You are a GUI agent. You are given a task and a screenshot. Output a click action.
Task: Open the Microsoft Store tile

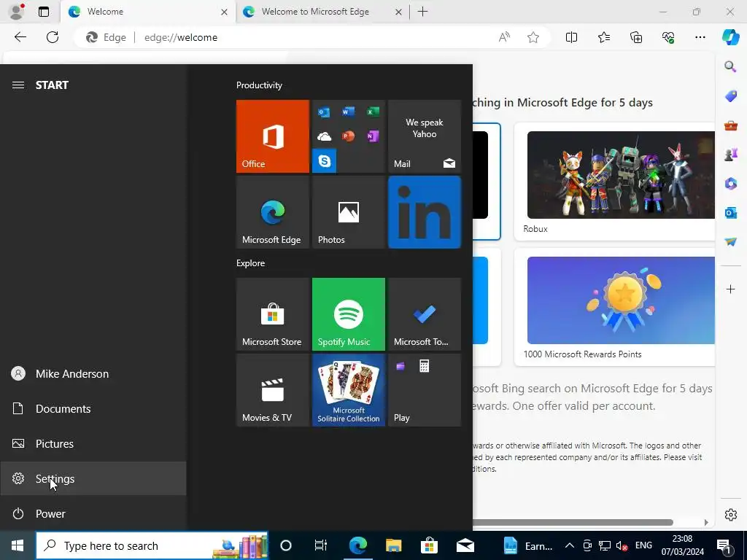point(273,314)
